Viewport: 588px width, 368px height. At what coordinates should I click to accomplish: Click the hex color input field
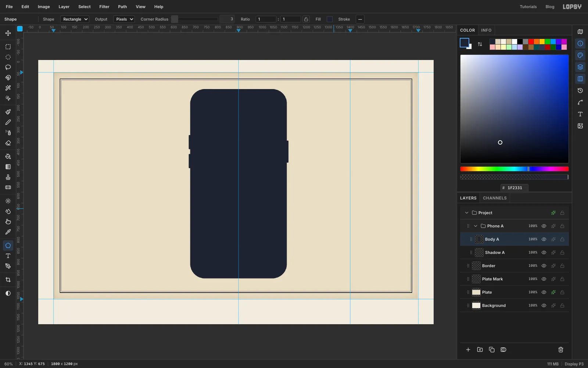[514, 188]
